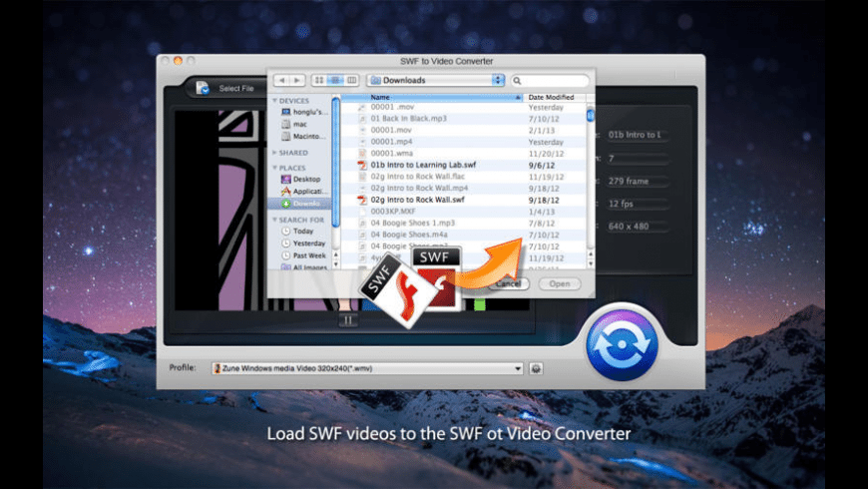Click the 01b Intro name field
Image resolution: width=868 pixels, height=489 pixels.
pos(637,135)
